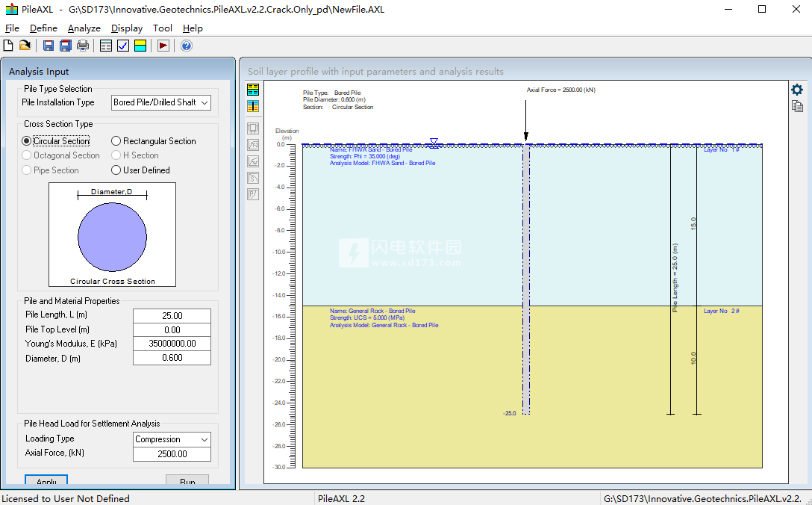Open the Pile Installation Type dropdown
The width and height of the screenshot is (812, 505).
161,102
